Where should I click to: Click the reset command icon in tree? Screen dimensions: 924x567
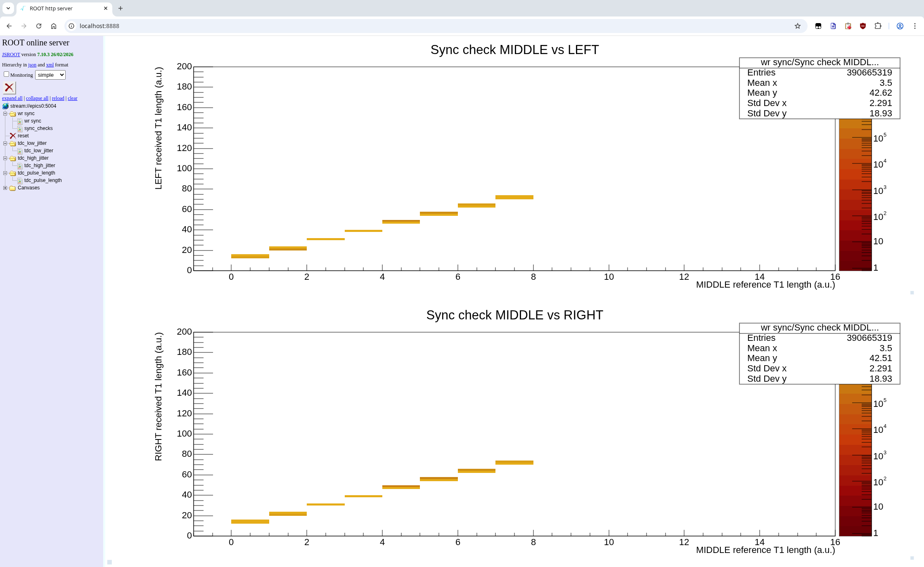13,136
